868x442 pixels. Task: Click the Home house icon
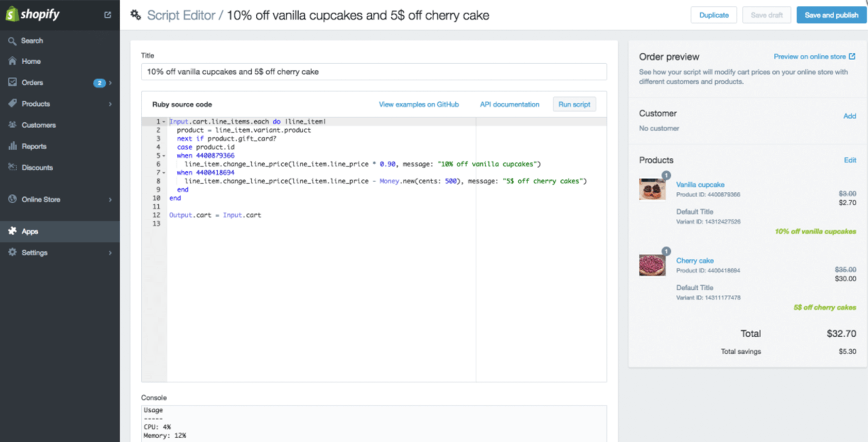tap(12, 61)
